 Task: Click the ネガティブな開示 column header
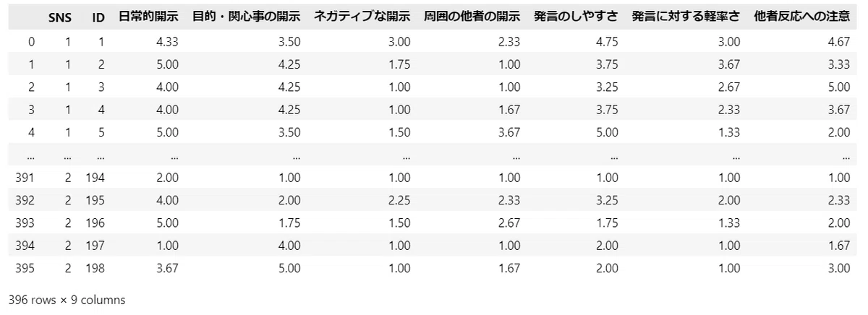pyautogui.click(x=362, y=18)
